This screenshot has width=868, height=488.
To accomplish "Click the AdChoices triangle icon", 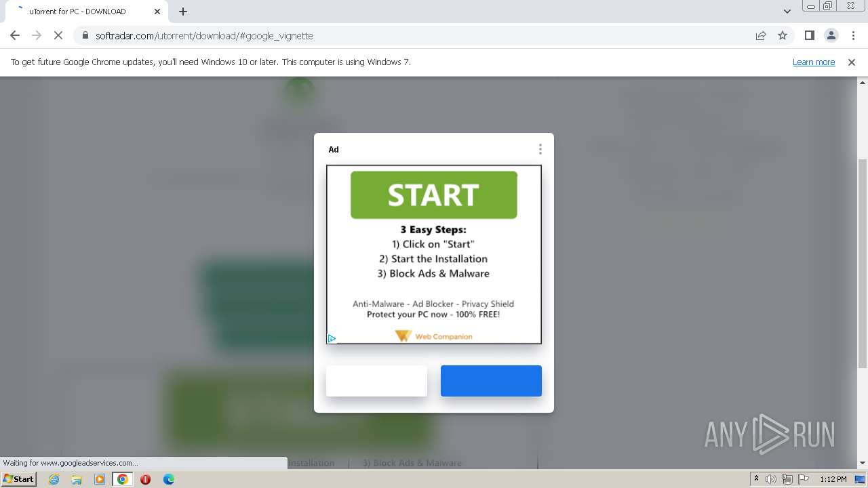I will tap(332, 338).
